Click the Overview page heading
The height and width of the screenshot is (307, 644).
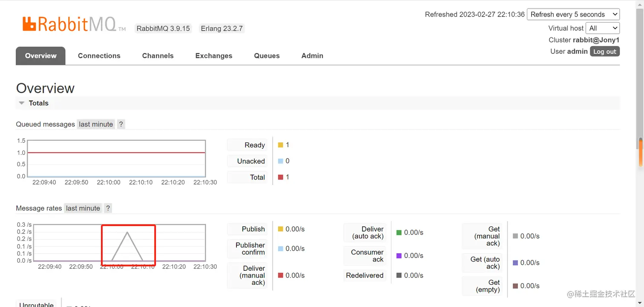pos(45,88)
